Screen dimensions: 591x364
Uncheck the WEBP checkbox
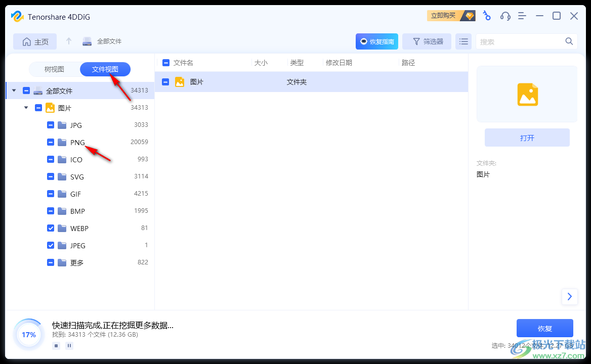pyautogui.click(x=51, y=228)
